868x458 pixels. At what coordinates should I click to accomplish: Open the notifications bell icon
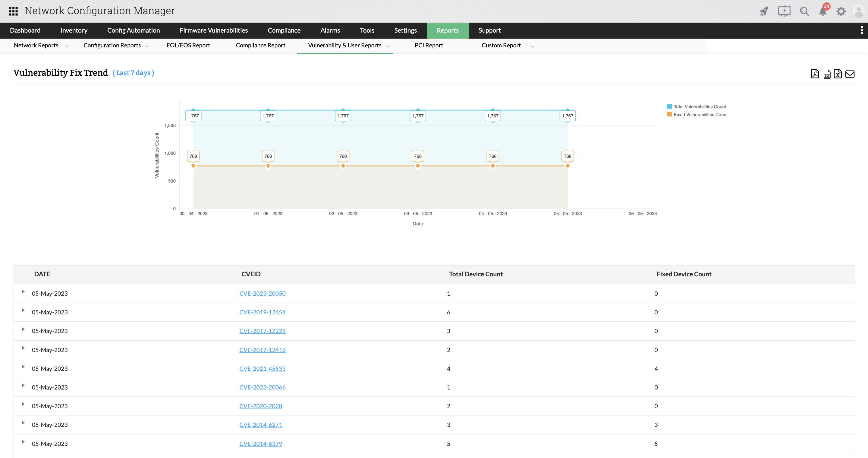pos(823,11)
